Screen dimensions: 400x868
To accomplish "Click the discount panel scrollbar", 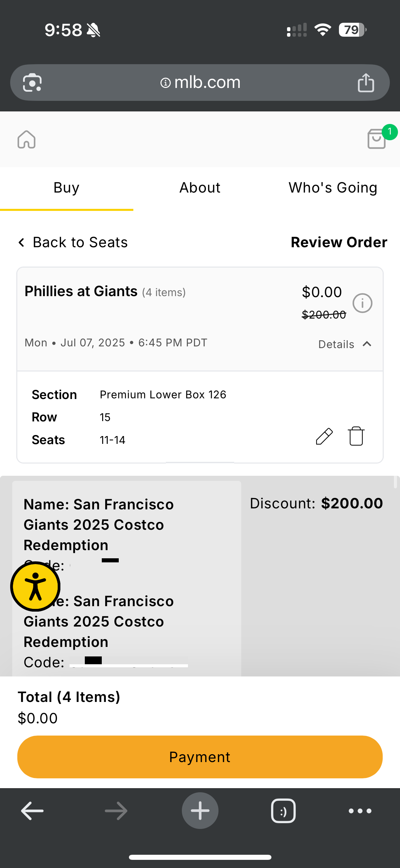I will (395, 482).
